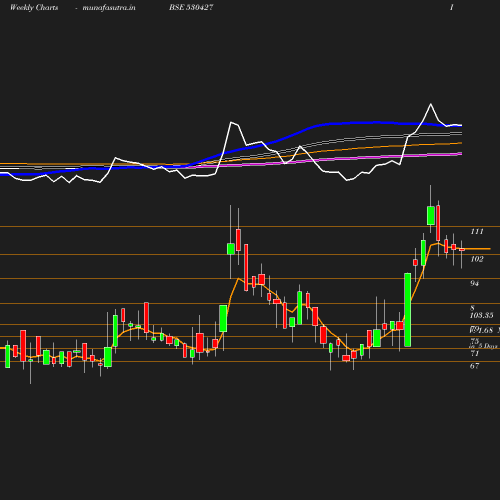Select the "BSE 530427" ticker label
Image resolution: width=500 pixels, height=500 pixels.
[191, 7]
